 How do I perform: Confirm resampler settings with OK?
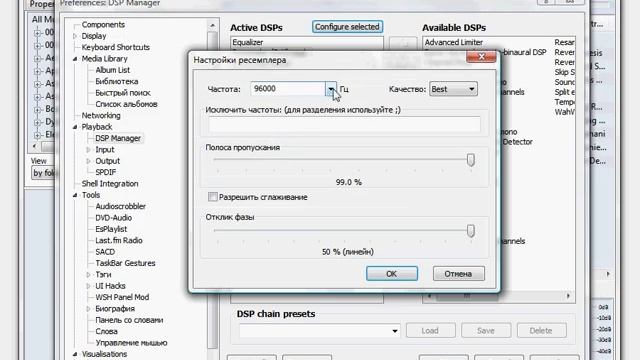[x=392, y=273]
